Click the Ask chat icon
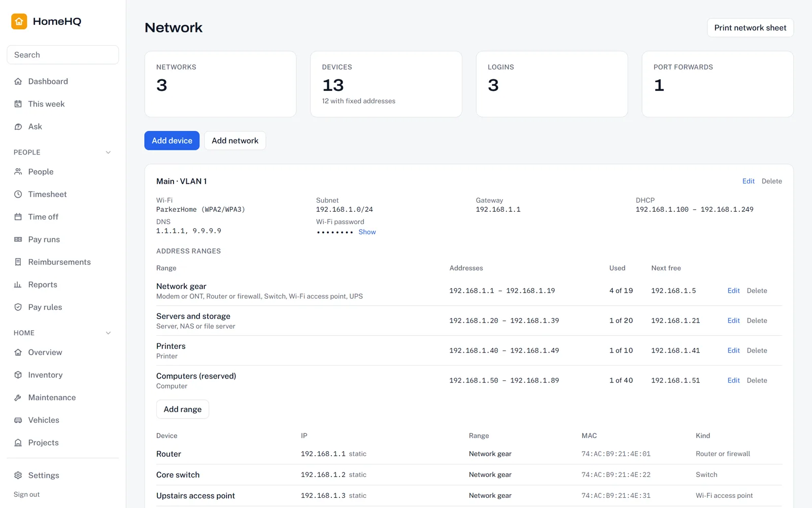Image resolution: width=812 pixels, height=508 pixels. pos(18,126)
